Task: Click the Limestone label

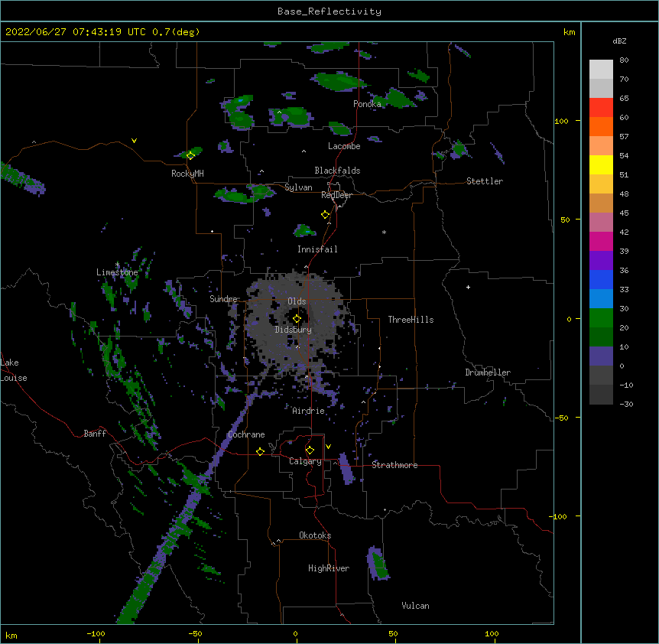Action: 117,272
